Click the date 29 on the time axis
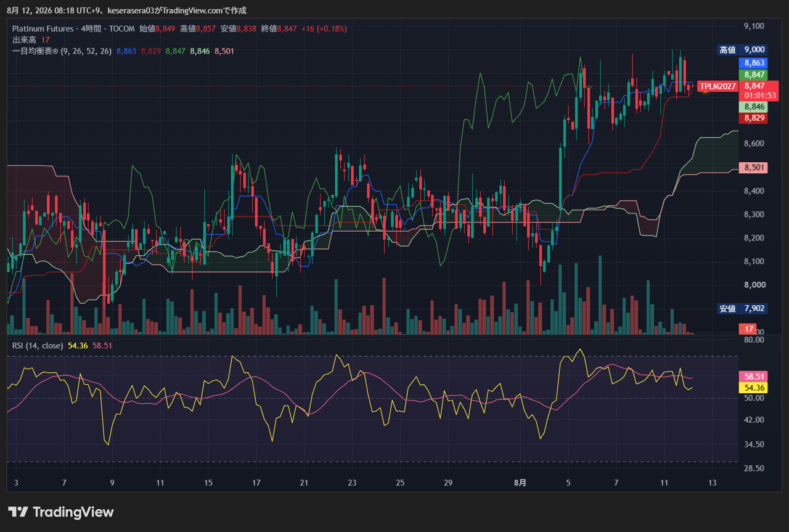Screen dimensions: 789x532 click(x=448, y=483)
